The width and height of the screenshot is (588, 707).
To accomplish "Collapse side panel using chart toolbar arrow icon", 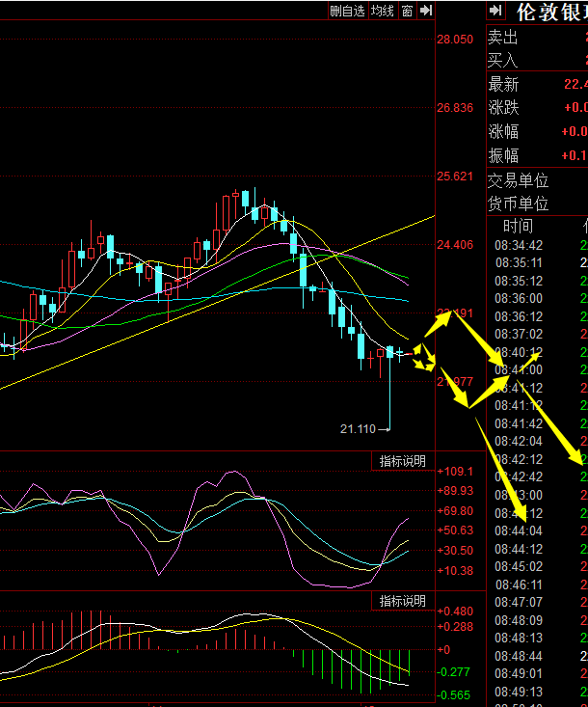I will point(425,11).
